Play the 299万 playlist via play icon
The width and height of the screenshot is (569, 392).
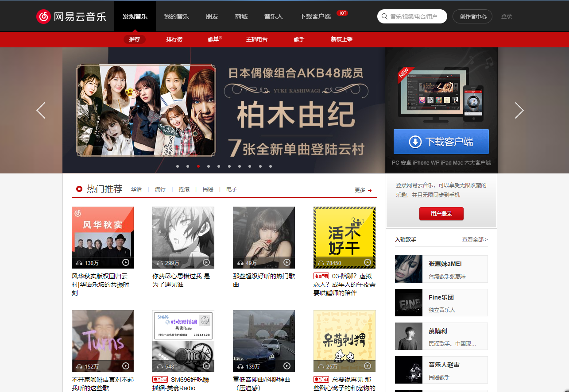click(206, 262)
